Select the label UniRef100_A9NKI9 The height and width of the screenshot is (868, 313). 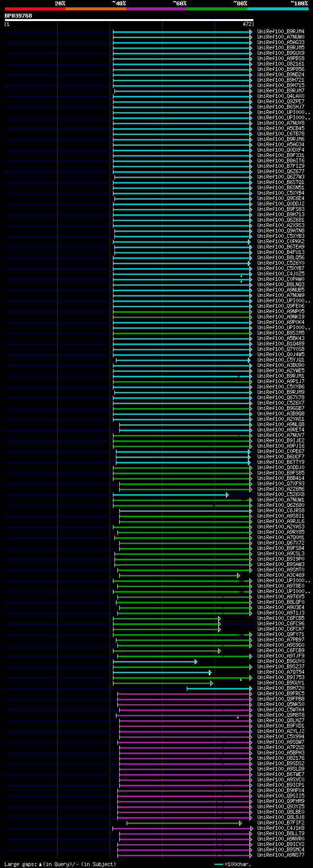[x=281, y=317]
